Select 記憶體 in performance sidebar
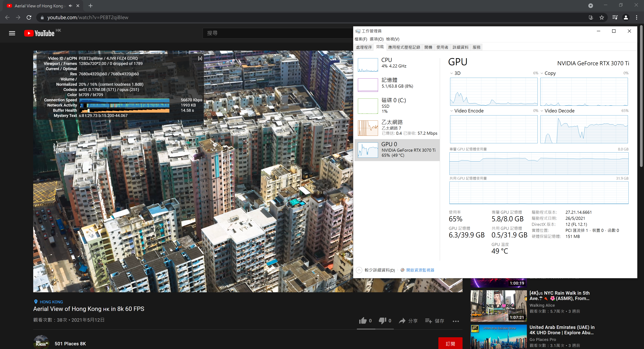Image resolution: width=644 pixels, height=349 pixels. (397, 85)
